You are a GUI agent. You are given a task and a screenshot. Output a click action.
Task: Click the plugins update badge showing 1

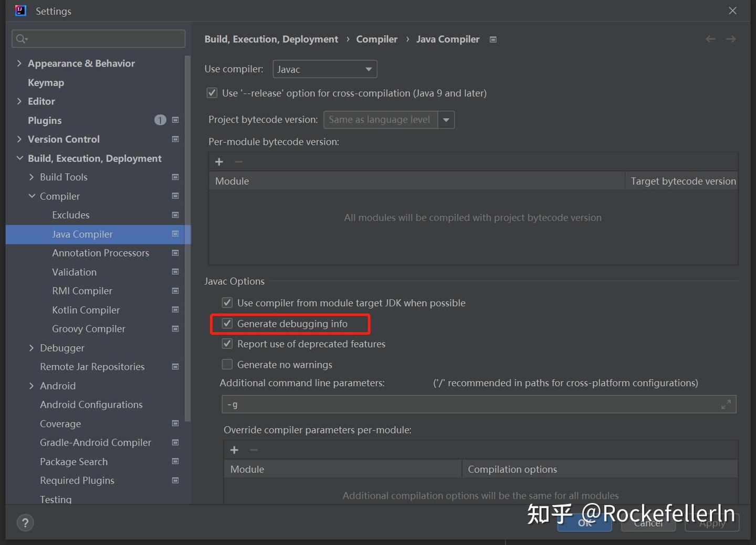(160, 120)
